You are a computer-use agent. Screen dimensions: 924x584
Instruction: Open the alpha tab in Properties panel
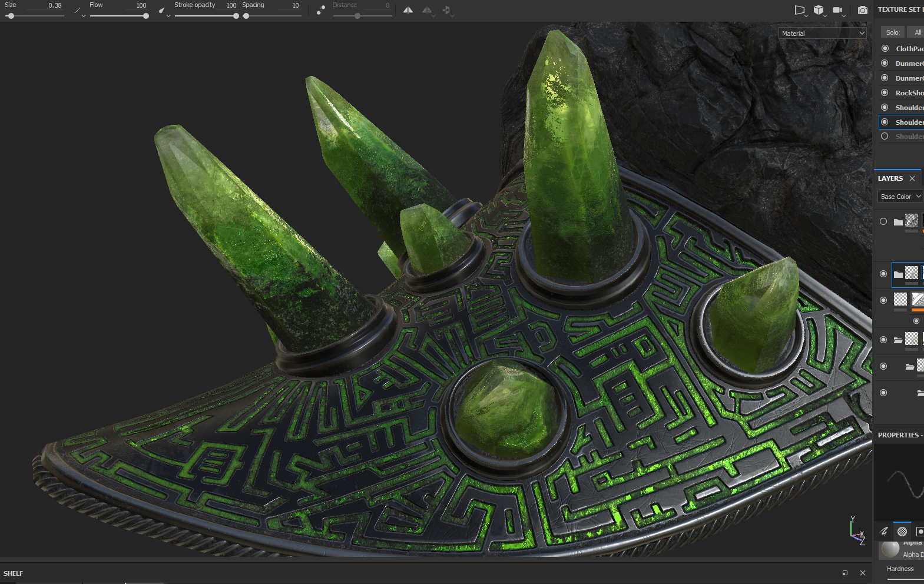click(x=902, y=531)
